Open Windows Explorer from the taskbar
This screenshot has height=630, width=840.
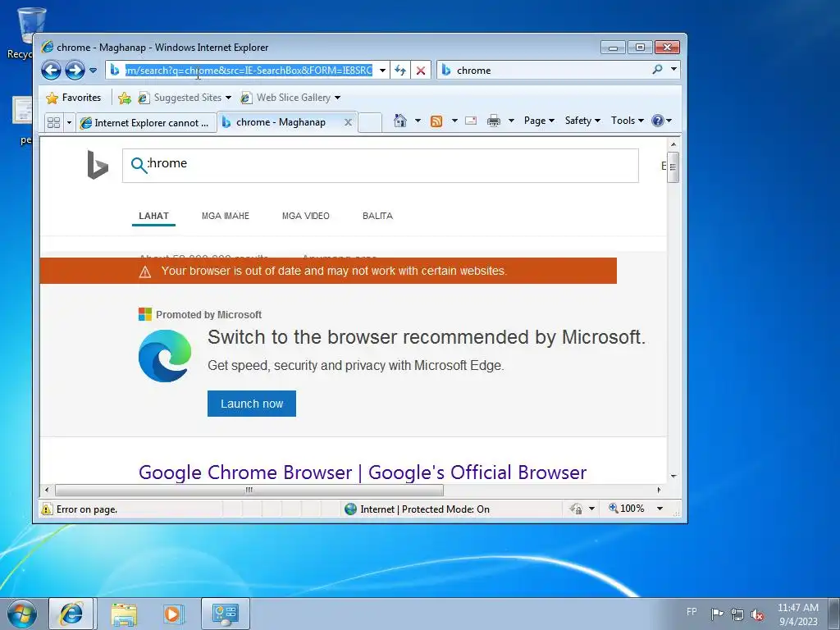click(124, 614)
